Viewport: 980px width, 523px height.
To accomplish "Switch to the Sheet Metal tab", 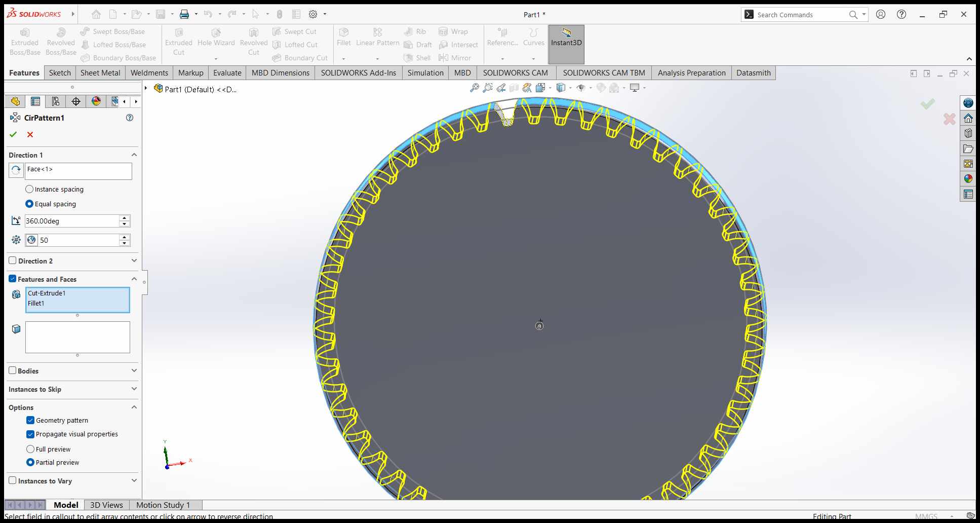I will pyautogui.click(x=100, y=73).
